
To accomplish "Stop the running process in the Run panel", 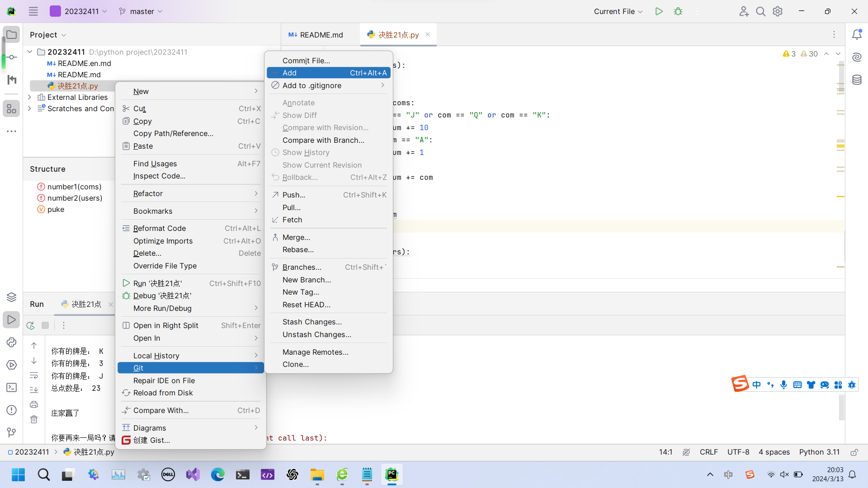I will tap(45, 325).
